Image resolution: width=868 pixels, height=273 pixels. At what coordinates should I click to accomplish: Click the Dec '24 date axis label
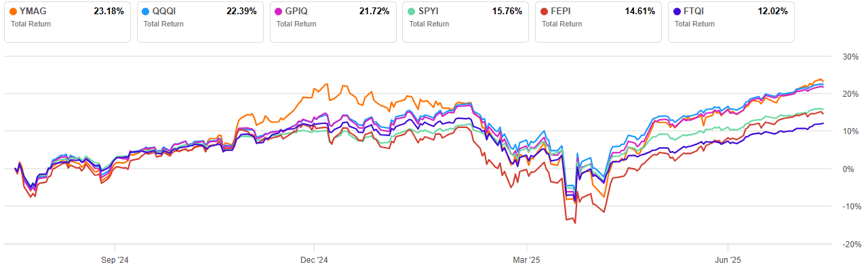[314, 259]
